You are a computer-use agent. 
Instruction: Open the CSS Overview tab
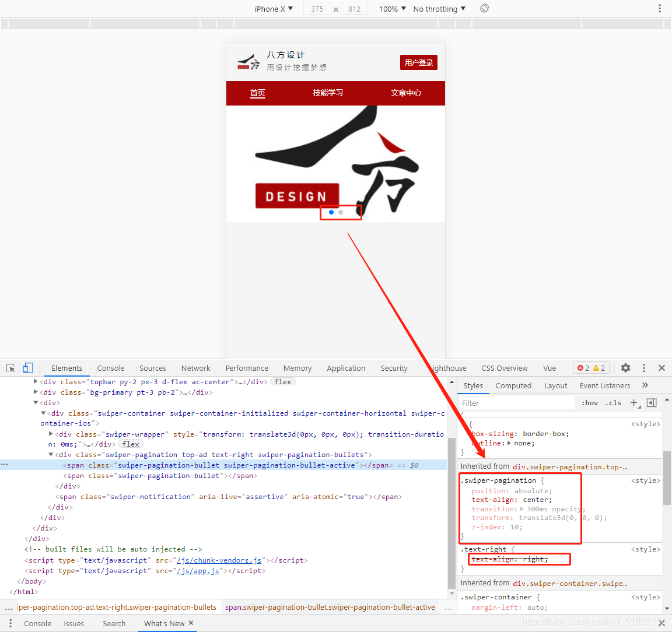505,368
